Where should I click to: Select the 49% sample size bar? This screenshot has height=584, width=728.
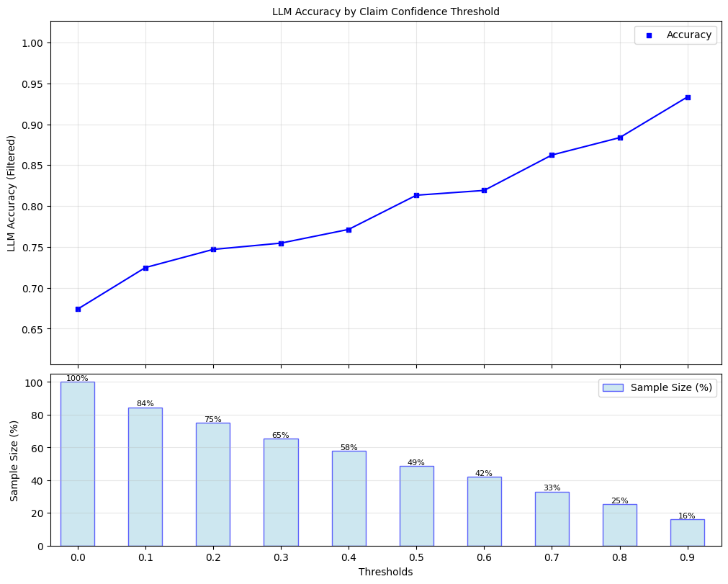point(416,506)
